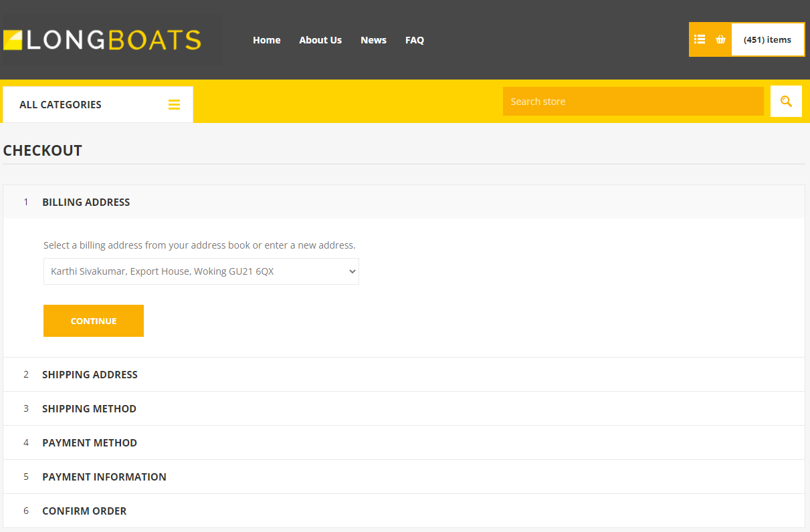
Task: Expand the SHIPPING METHOD section
Action: 89,408
